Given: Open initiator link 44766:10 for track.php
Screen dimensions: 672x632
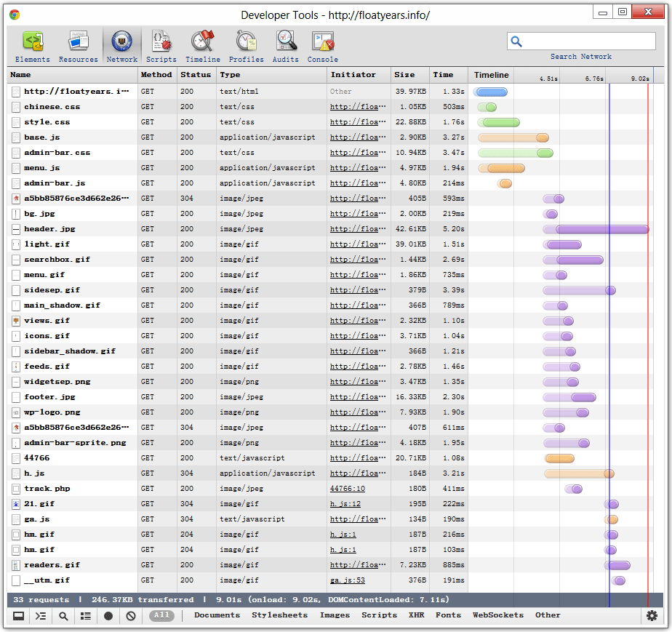Looking at the screenshot, I should [348, 489].
